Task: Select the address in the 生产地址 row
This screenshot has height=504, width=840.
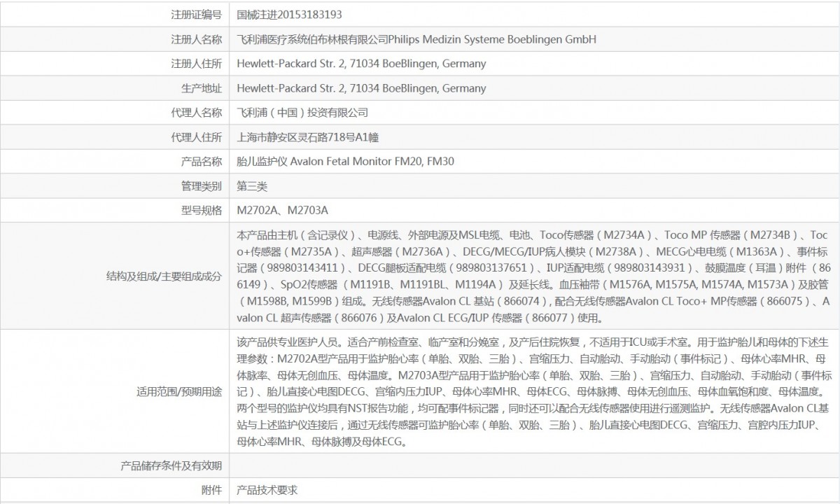Action: (x=362, y=88)
